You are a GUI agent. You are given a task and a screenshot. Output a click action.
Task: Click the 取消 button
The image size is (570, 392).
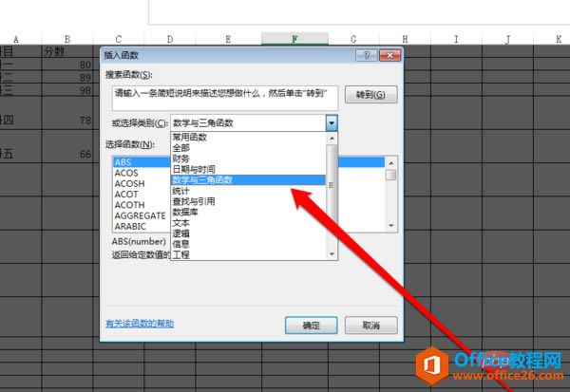click(x=371, y=326)
